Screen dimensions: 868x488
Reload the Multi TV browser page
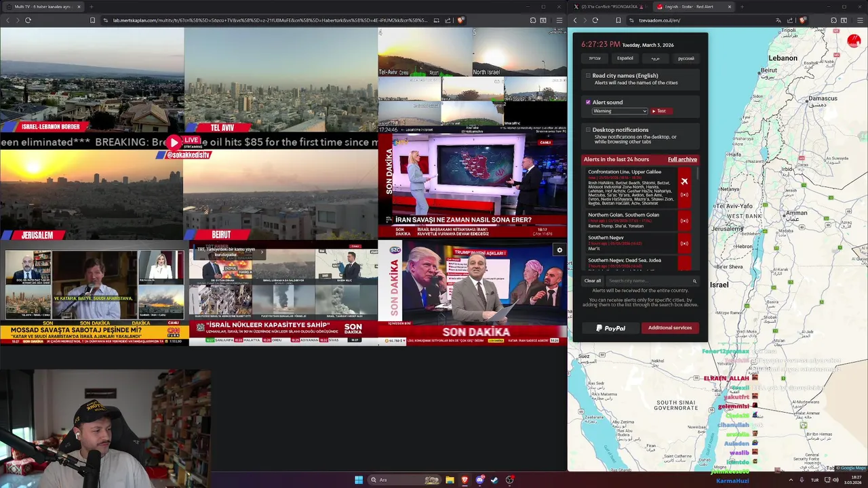pyautogui.click(x=28, y=20)
